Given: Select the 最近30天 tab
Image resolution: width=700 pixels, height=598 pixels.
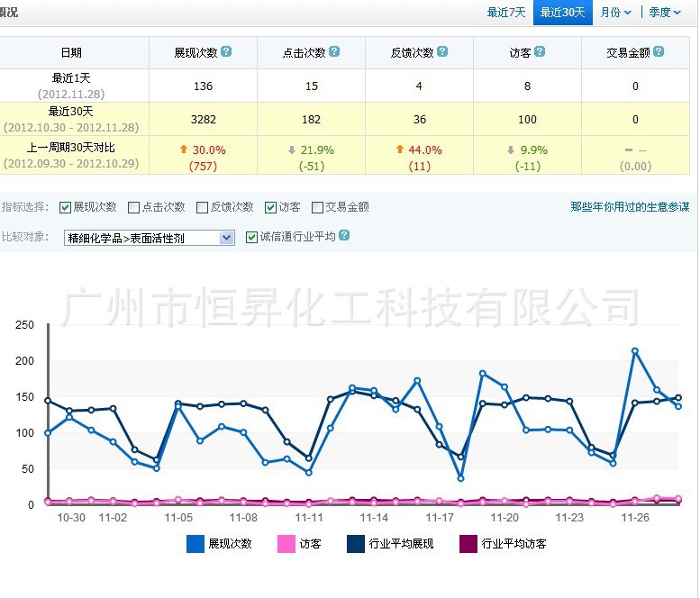Looking at the screenshot, I should 562,13.
